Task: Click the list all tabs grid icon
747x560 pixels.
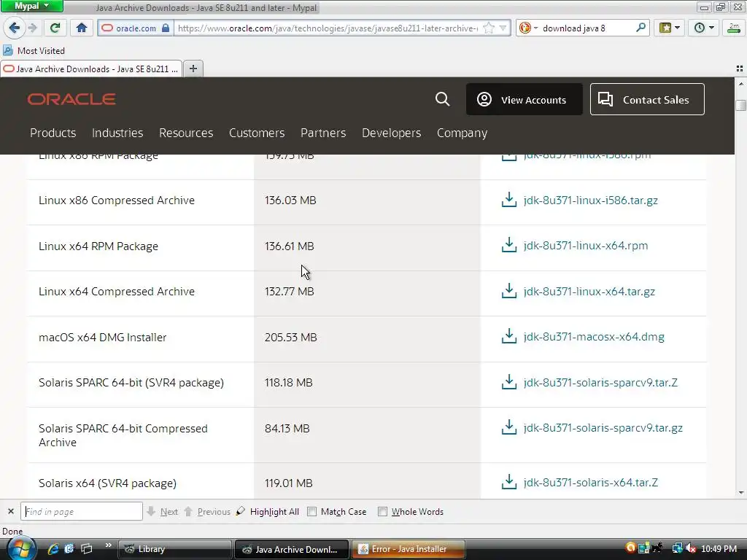Action: coord(740,69)
